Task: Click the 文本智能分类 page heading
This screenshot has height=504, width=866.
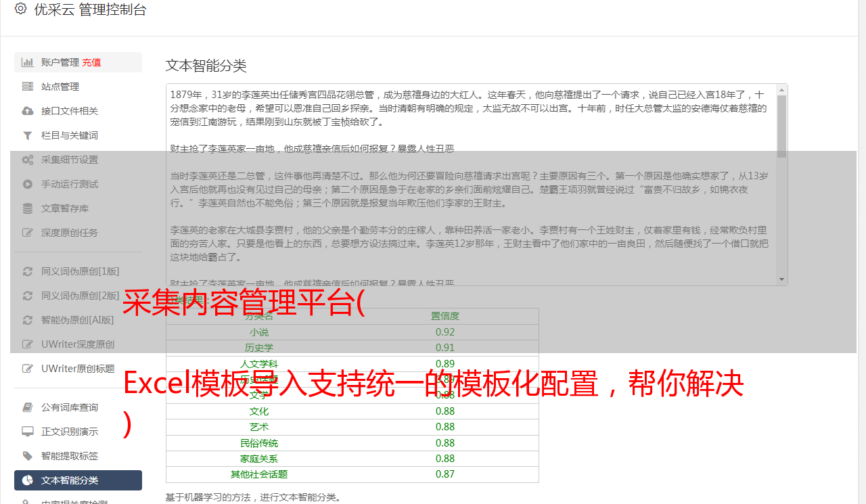Action: (x=206, y=66)
